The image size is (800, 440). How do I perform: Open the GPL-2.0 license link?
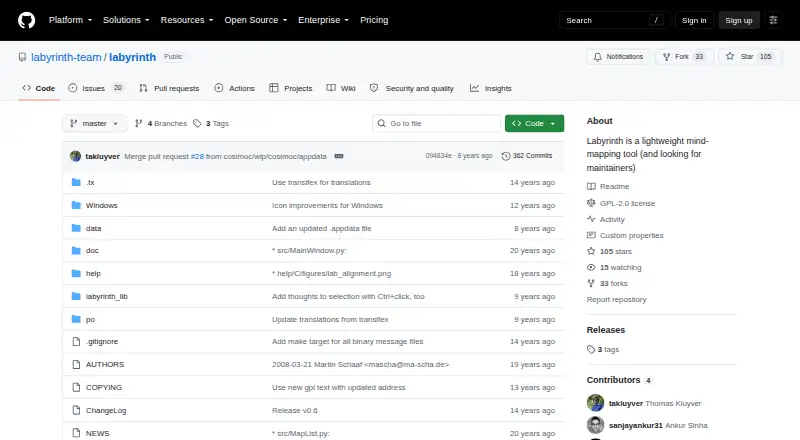pyautogui.click(x=627, y=203)
